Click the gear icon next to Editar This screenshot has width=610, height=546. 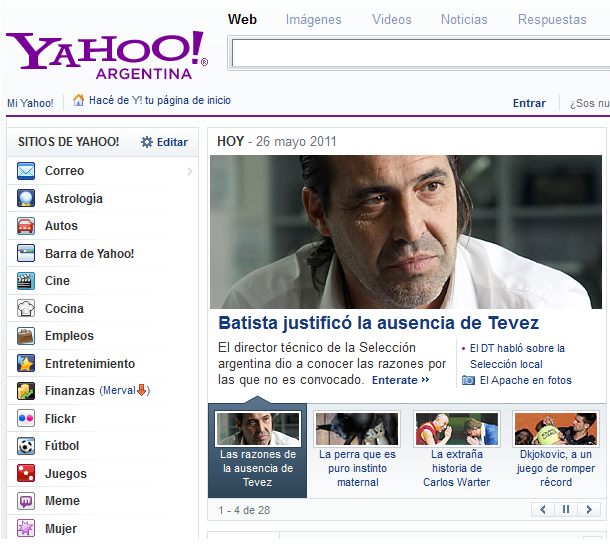147,142
